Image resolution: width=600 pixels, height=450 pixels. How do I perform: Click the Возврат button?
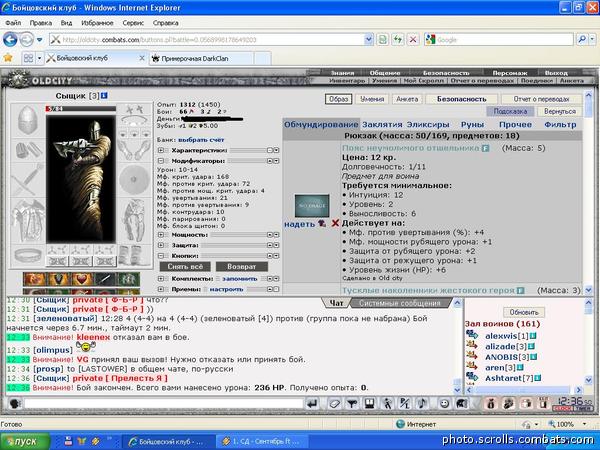click(x=241, y=266)
